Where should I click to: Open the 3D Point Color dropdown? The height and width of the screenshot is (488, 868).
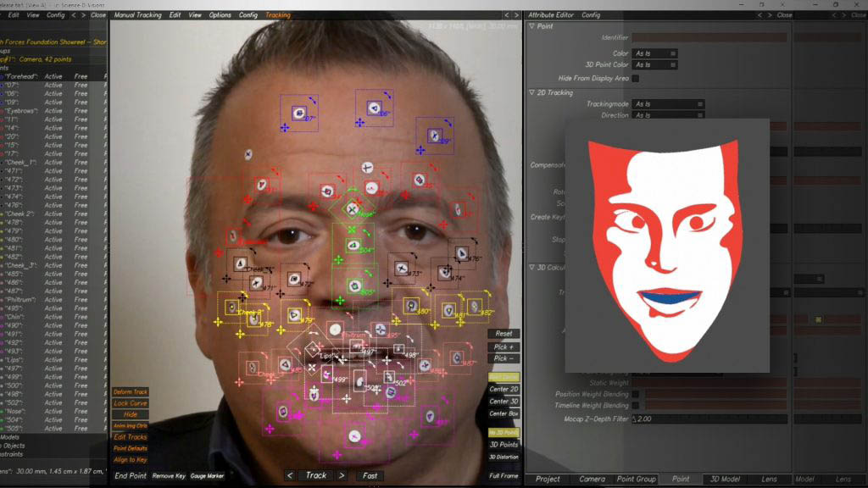pyautogui.click(x=655, y=64)
